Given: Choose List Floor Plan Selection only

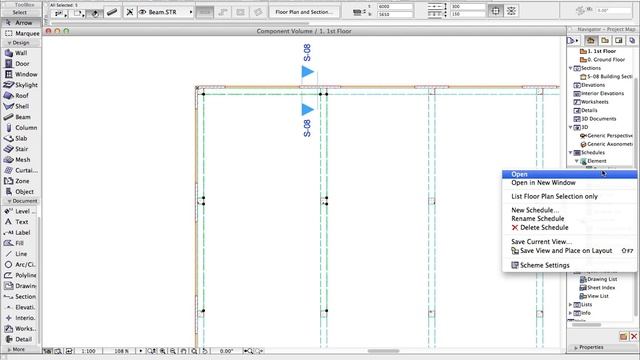Looking at the screenshot, I should click(569, 196).
